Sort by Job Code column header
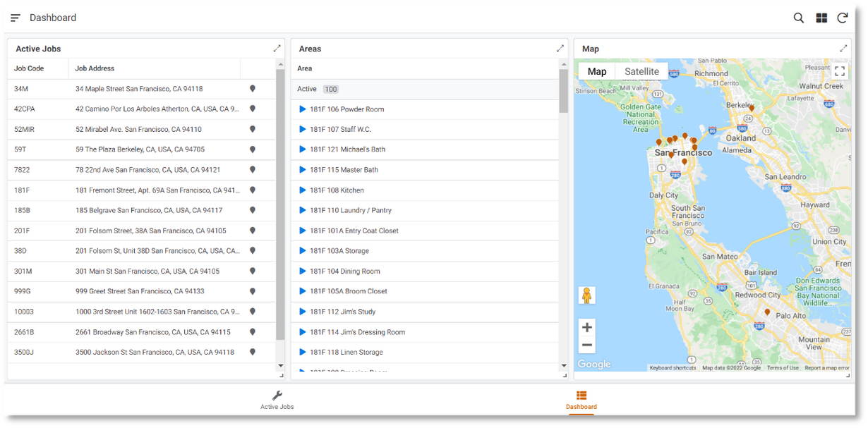868x428 pixels. 29,68
